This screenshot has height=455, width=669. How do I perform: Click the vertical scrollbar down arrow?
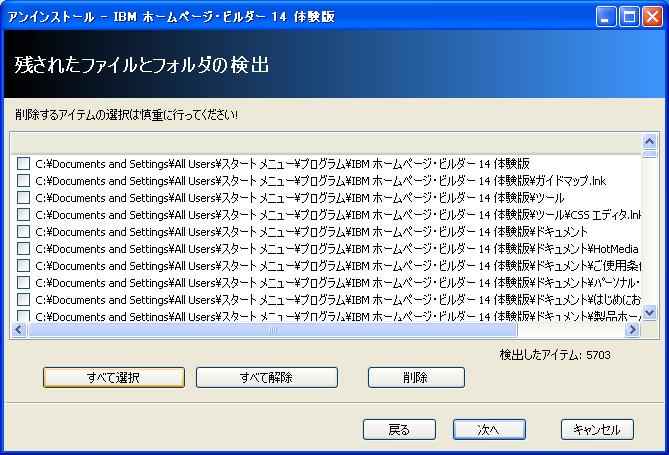pyautogui.click(x=649, y=313)
